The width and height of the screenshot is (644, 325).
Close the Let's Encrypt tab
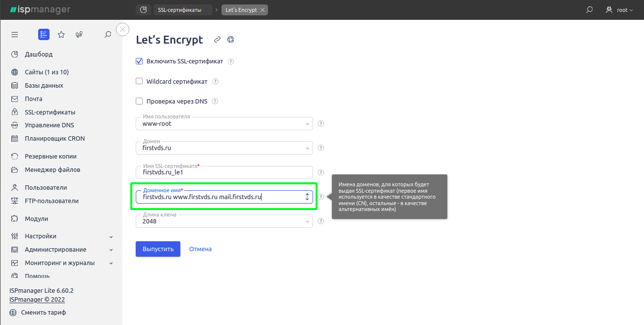(263, 10)
